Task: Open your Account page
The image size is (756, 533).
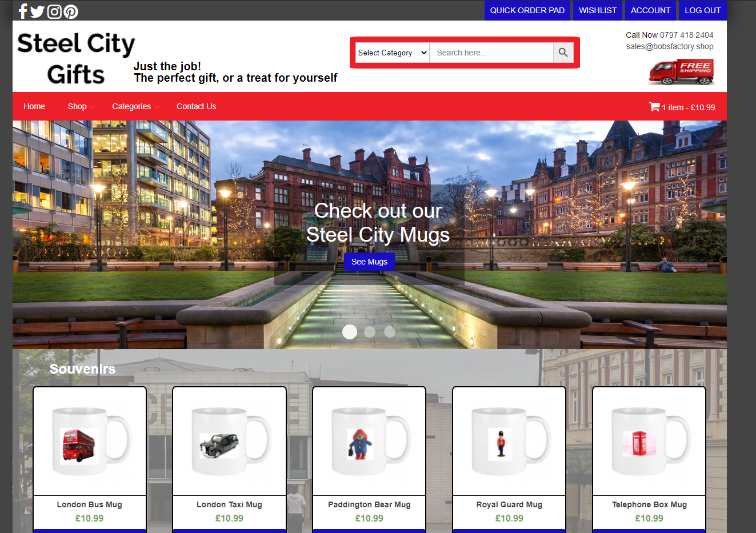Action: pyautogui.click(x=650, y=10)
